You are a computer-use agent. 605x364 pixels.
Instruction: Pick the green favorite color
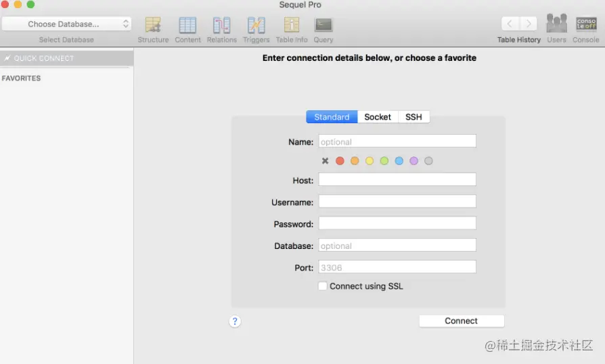click(x=384, y=161)
